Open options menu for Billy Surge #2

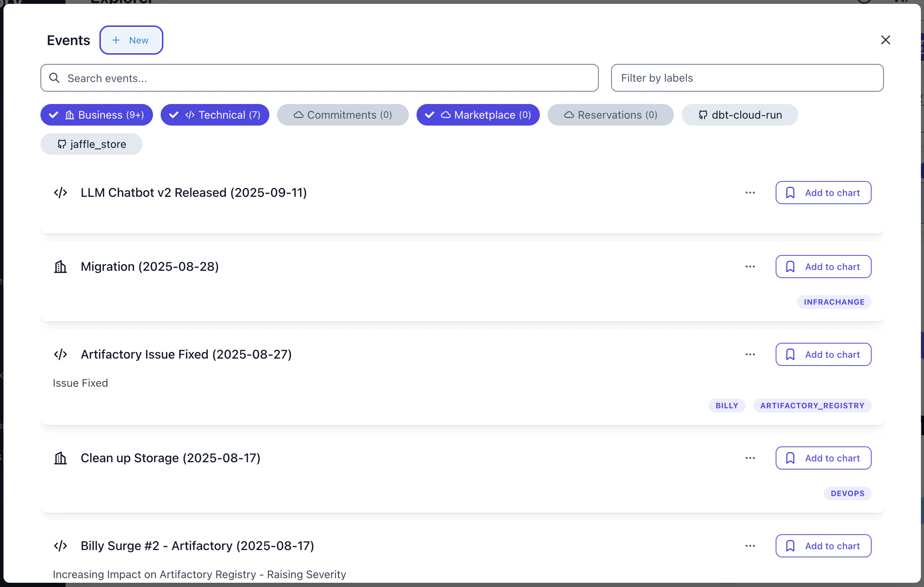pyautogui.click(x=750, y=546)
